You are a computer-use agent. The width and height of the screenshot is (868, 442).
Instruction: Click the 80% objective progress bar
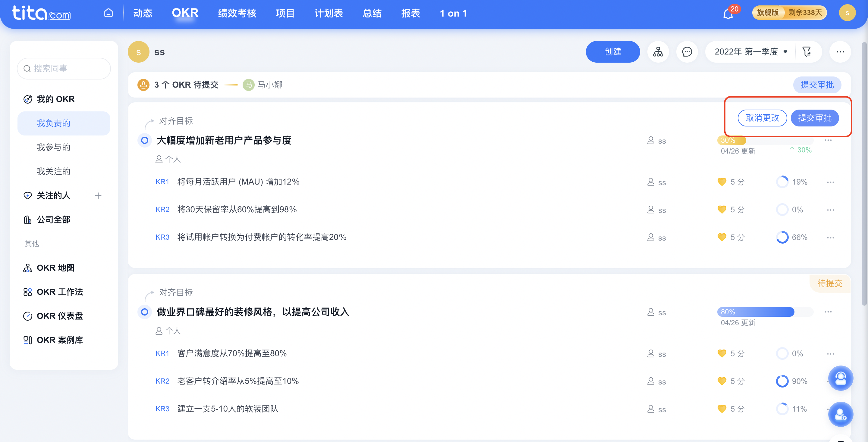765,312
